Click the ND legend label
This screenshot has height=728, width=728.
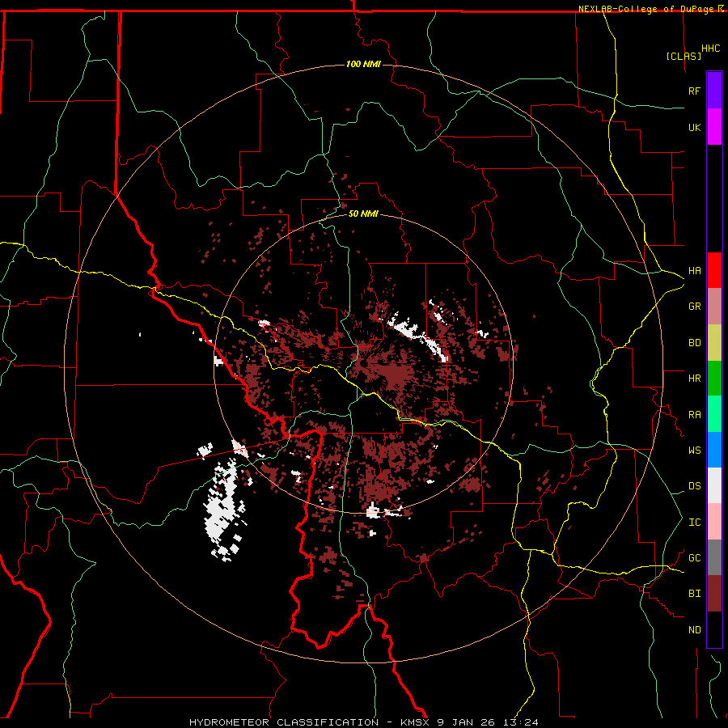(x=694, y=630)
